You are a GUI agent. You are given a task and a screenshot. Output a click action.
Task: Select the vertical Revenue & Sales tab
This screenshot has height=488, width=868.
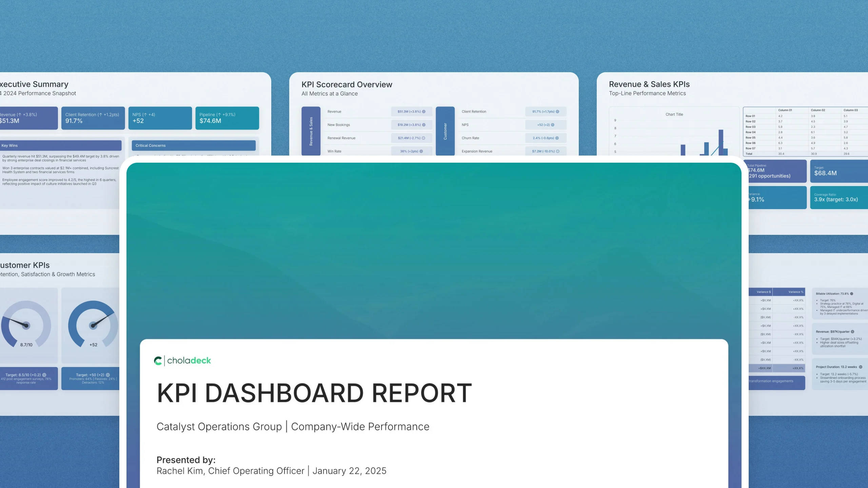pyautogui.click(x=311, y=131)
